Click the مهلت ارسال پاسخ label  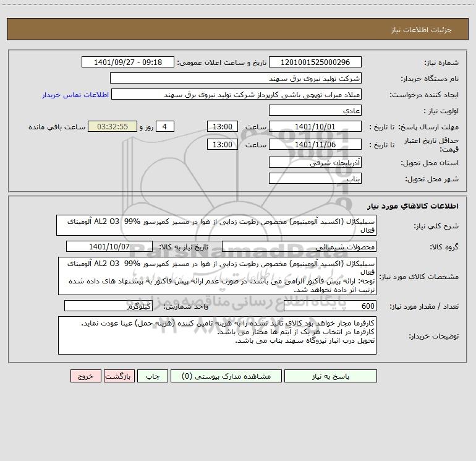(x=428, y=127)
